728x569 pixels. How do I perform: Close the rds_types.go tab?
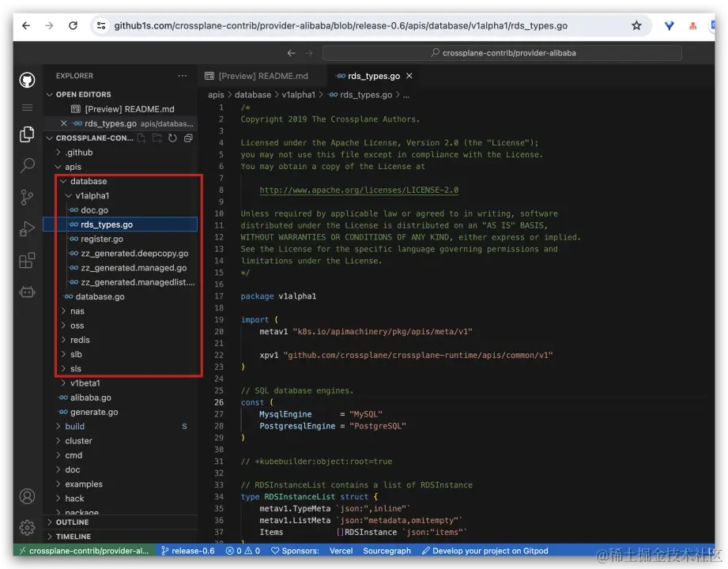pos(409,76)
